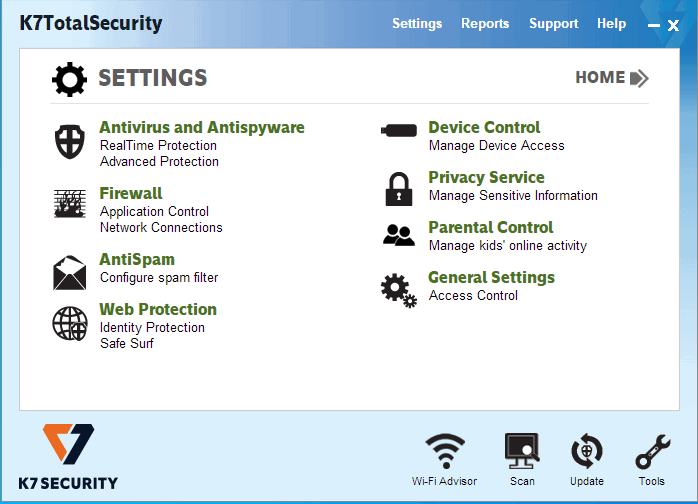Click the Device Control USB icon
The image size is (698, 504).
400,131
